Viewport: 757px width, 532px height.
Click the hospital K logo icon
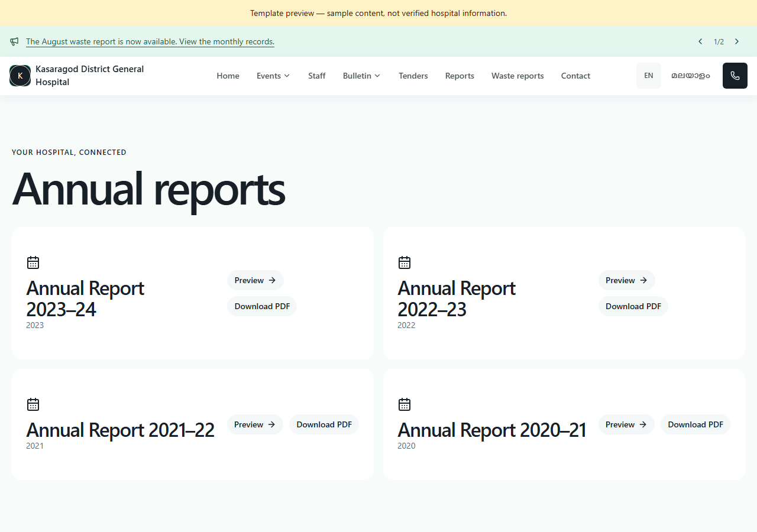[x=20, y=76]
